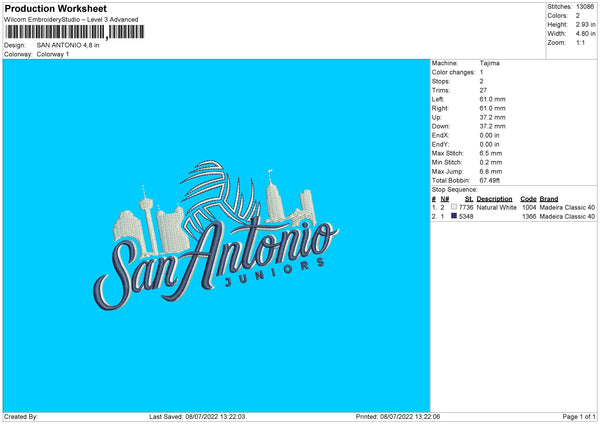This screenshot has width=600, height=424.
Task: Click the volleyball graphic in the design
Action: pos(210,196)
